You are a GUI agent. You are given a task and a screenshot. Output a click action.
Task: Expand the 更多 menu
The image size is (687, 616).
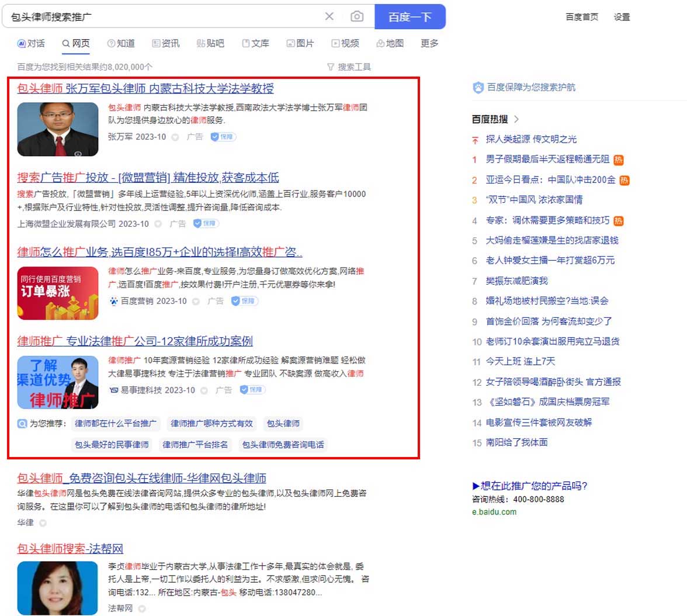click(429, 43)
